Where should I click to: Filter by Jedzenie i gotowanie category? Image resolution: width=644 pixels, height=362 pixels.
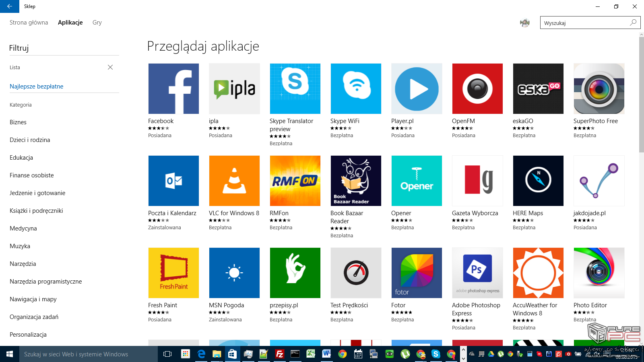[x=37, y=193]
